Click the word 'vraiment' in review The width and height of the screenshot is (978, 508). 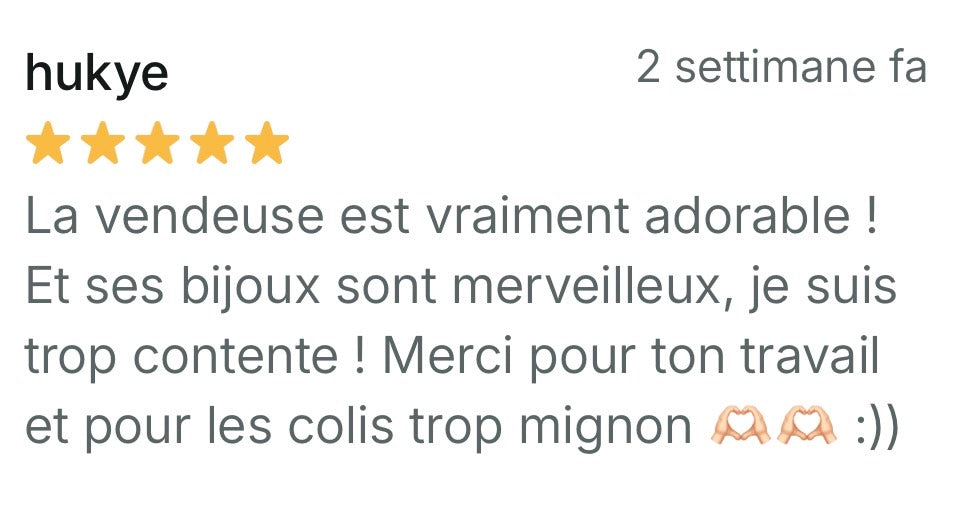(528, 216)
